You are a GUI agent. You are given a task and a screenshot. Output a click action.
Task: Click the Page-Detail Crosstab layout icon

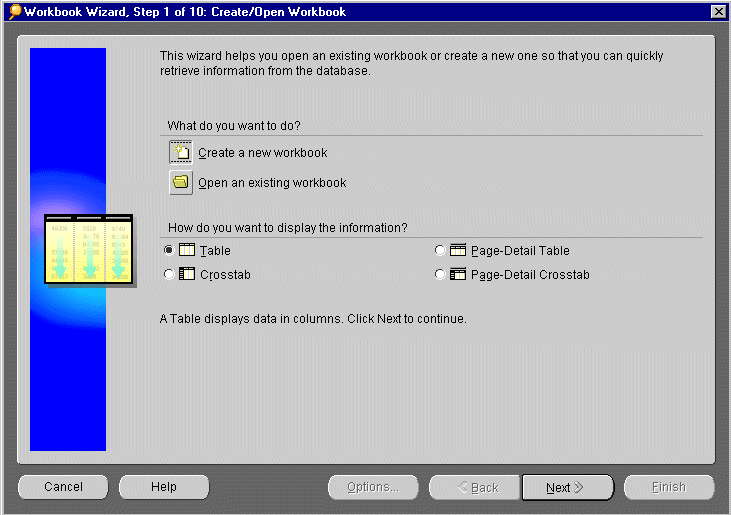(458, 274)
